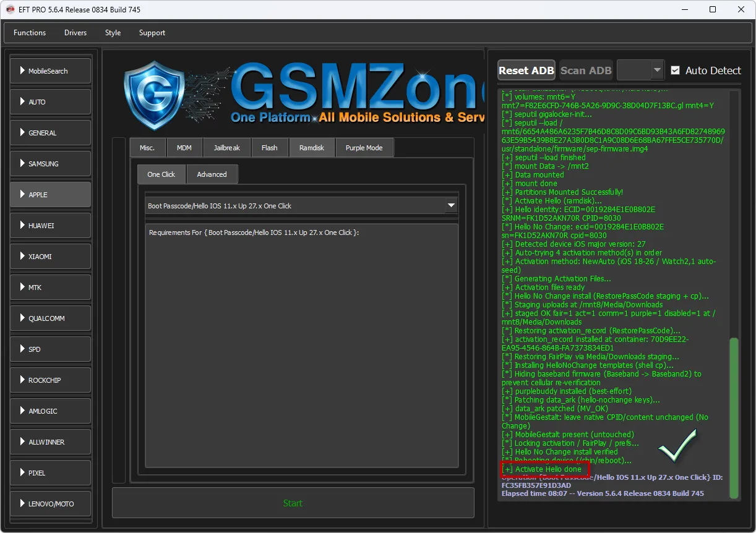Open the Jailbreak tab
Image resolution: width=756 pixels, height=533 pixels.
(x=227, y=148)
